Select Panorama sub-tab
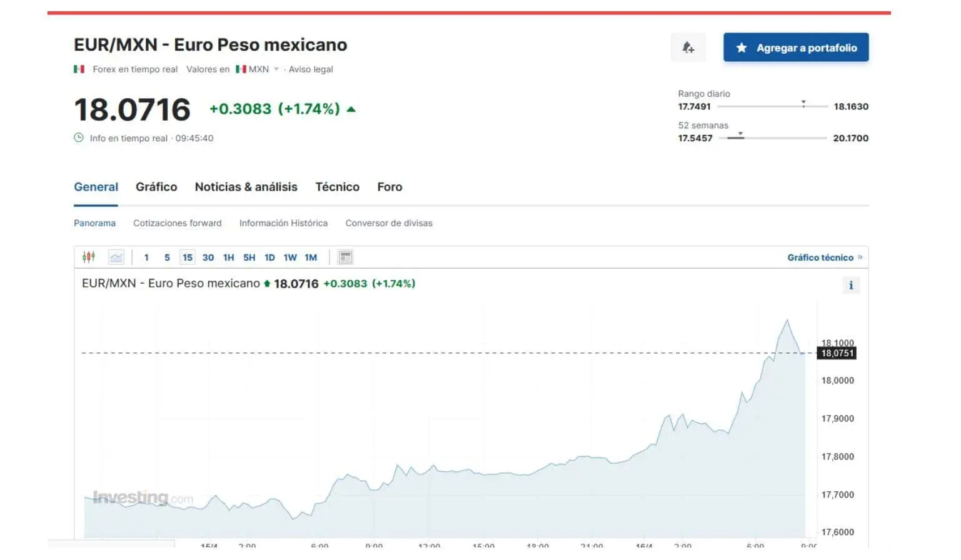The image size is (961, 560). (94, 223)
